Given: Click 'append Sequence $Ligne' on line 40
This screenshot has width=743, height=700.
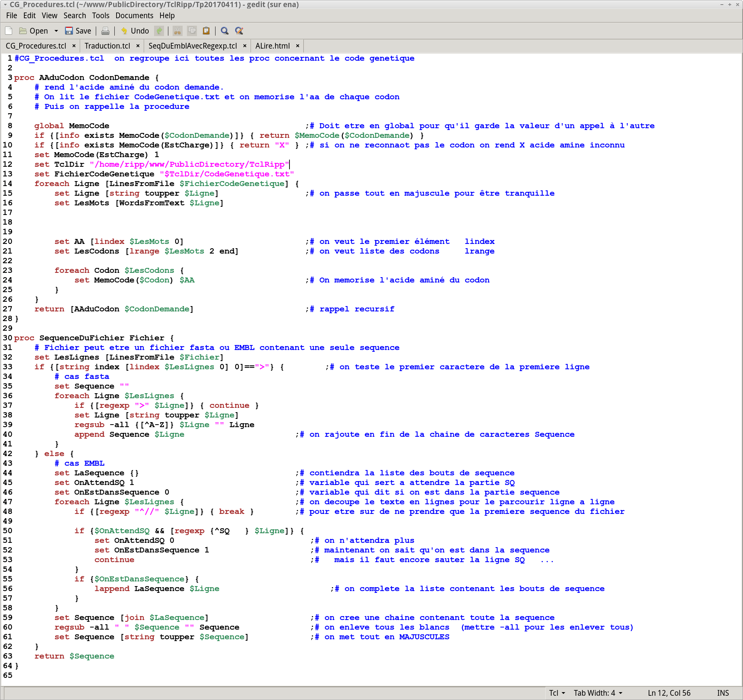Looking at the screenshot, I should pyautogui.click(x=129, y=434).
